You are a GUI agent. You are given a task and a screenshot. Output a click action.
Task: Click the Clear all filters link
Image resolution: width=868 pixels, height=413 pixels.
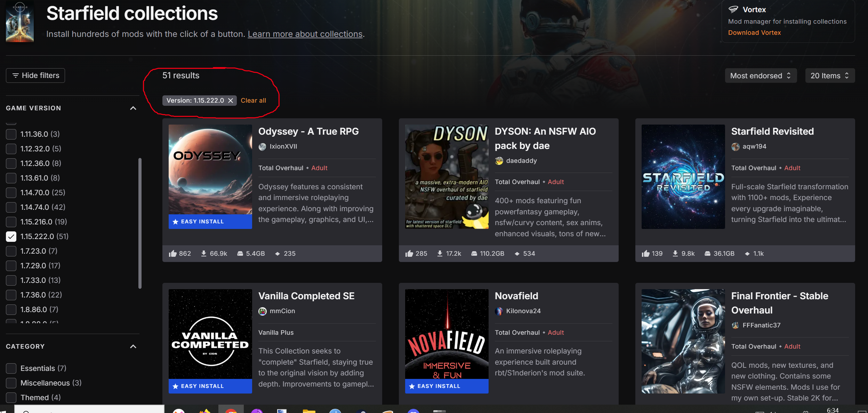(x=253, y=101)
